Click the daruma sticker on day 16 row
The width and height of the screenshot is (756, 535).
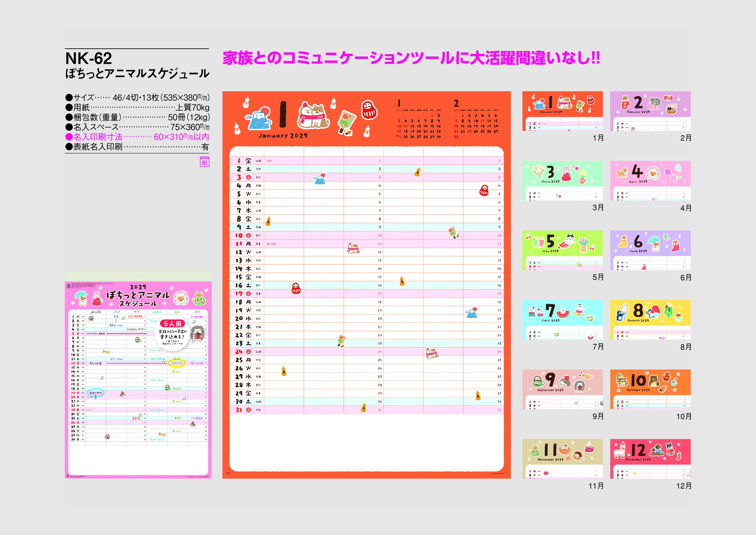pyautogui.click(x=296, y=288)
